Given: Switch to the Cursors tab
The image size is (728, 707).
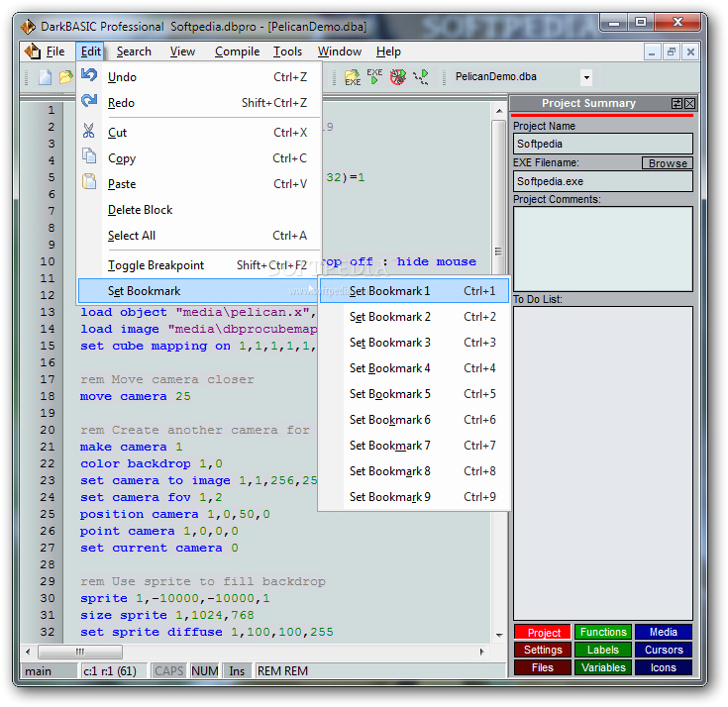Looking at the screenshot, I should [x=664, y=650].
